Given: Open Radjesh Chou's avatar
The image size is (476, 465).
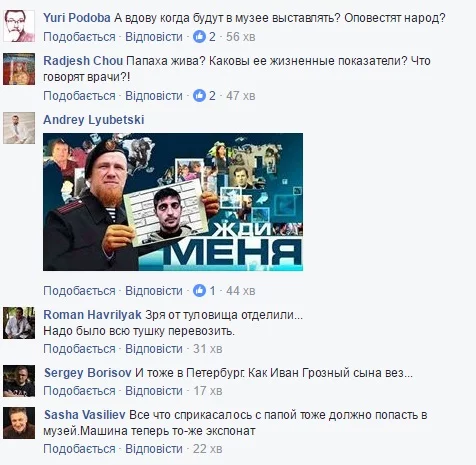Looking at the screenshot, I should (19, 69).
